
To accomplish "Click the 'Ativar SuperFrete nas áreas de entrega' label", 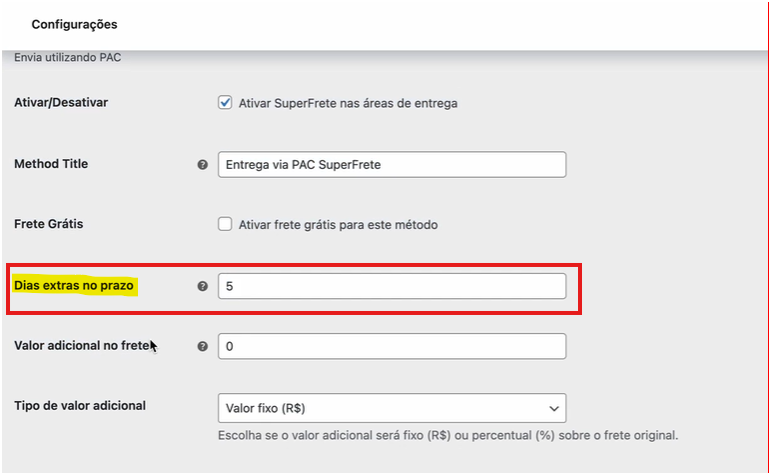I will [348, 103].
